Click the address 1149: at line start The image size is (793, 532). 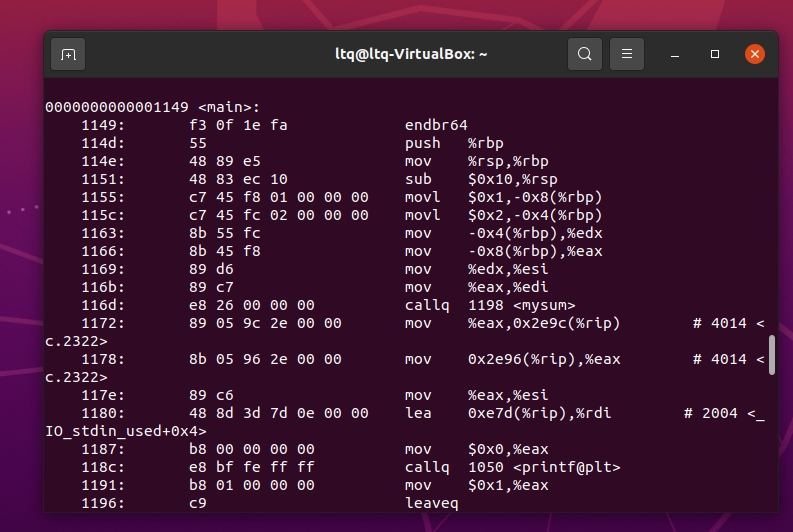pyautogui.click(x=103, y=125)
